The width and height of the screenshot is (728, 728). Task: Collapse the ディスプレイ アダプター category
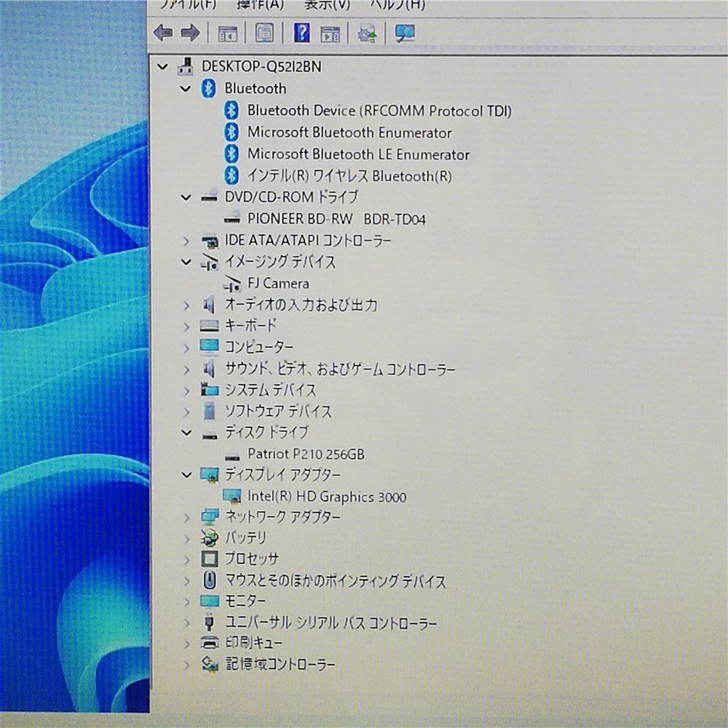pos(186,475)
